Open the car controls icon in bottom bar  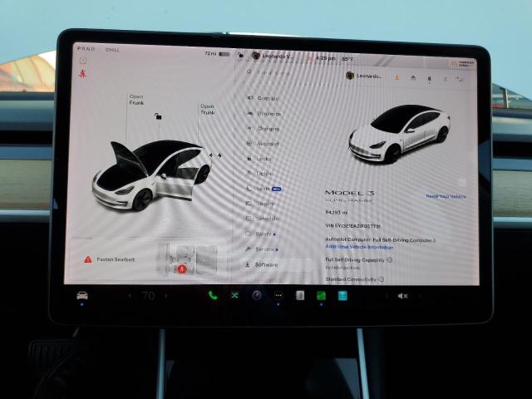(82, 296)
